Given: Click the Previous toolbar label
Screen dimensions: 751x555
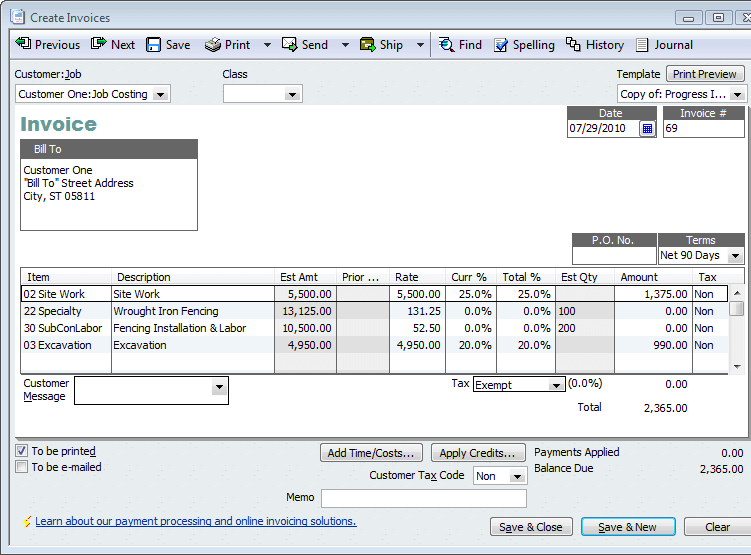Looking at the screenshot, I should coord(57,45).
